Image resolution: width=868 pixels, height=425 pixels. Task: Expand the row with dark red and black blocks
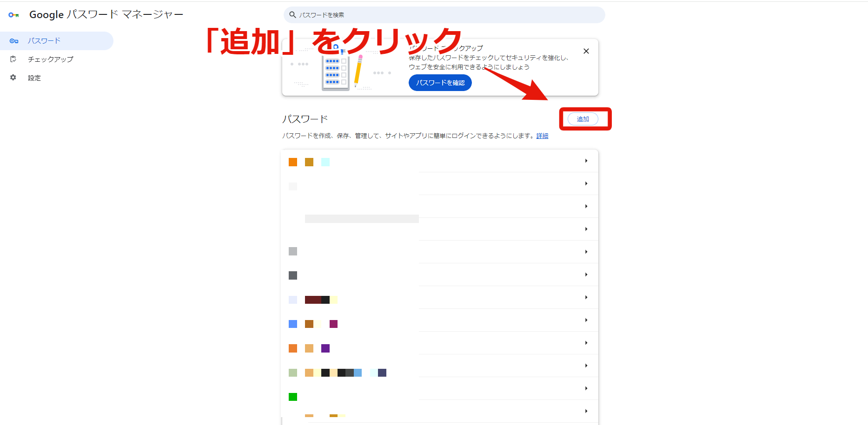click(440, 297)
